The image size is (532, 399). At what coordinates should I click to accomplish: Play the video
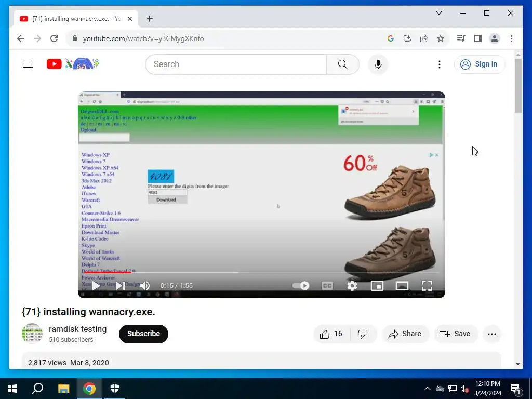coord(96,286)
